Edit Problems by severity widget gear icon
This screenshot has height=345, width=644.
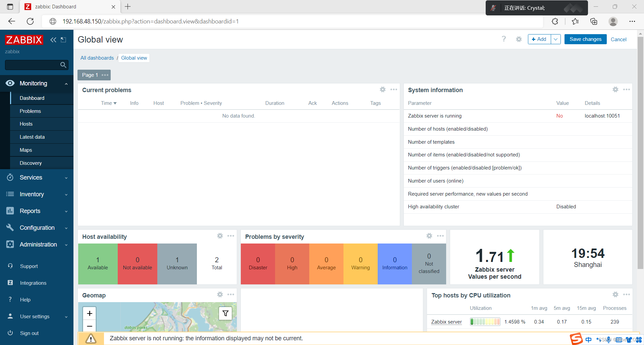point(429,236)
